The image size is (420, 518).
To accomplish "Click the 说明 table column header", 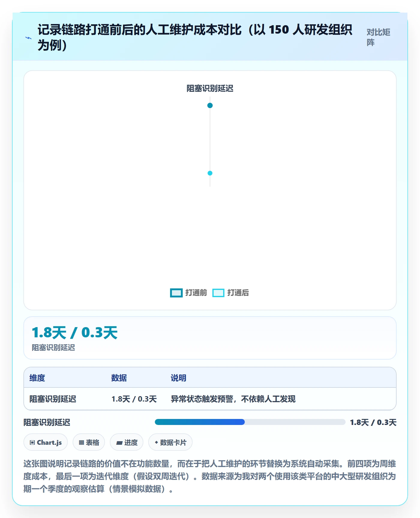I will tap(178, 378).
